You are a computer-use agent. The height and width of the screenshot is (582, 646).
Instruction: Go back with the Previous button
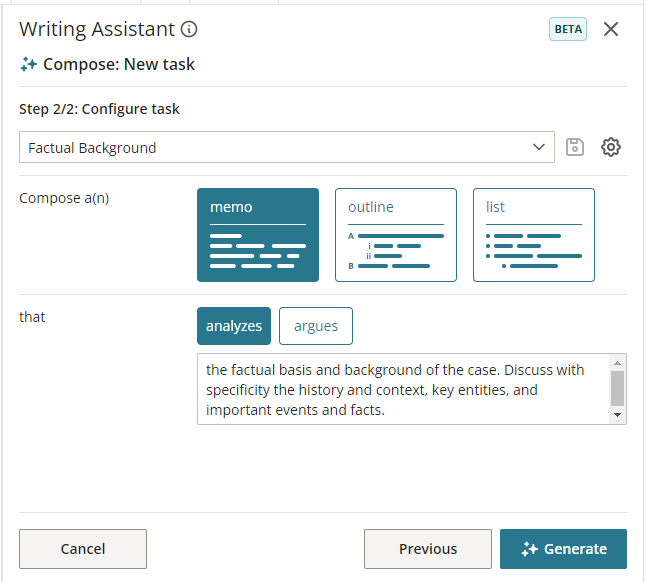click(428, 549)
